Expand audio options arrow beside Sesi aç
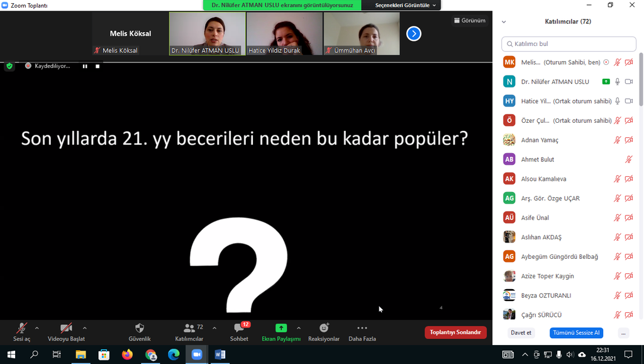This screenshot has width=644, height=364. coord(36,328)
